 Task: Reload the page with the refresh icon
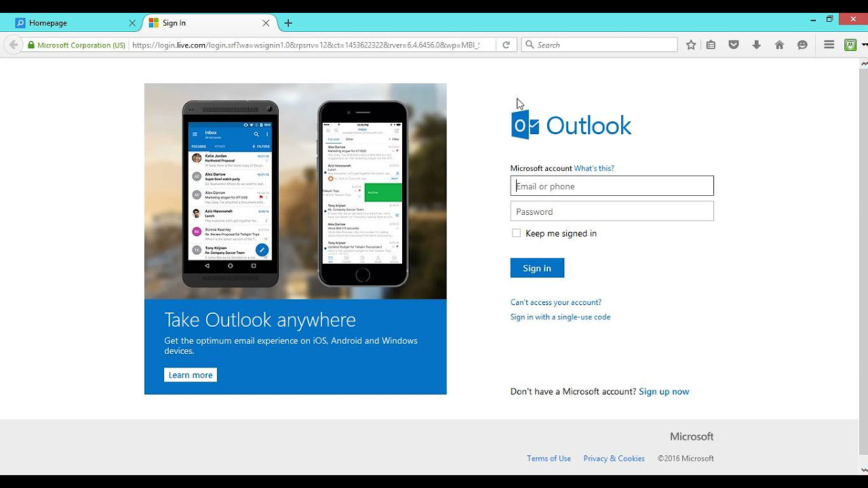point(506,45)
